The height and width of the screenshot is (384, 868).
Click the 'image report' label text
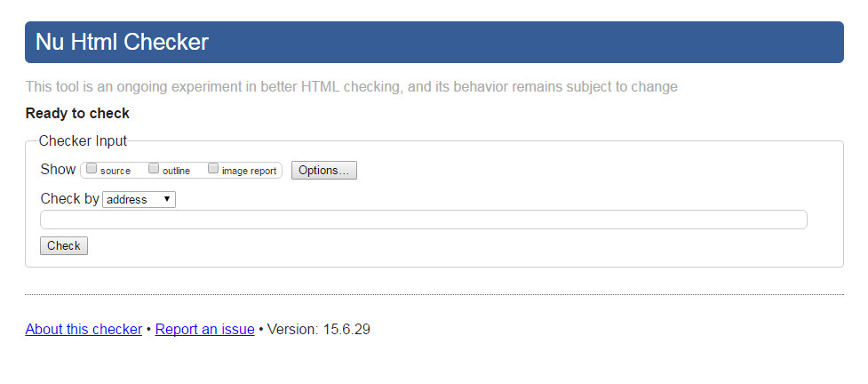tap(249, 172)
